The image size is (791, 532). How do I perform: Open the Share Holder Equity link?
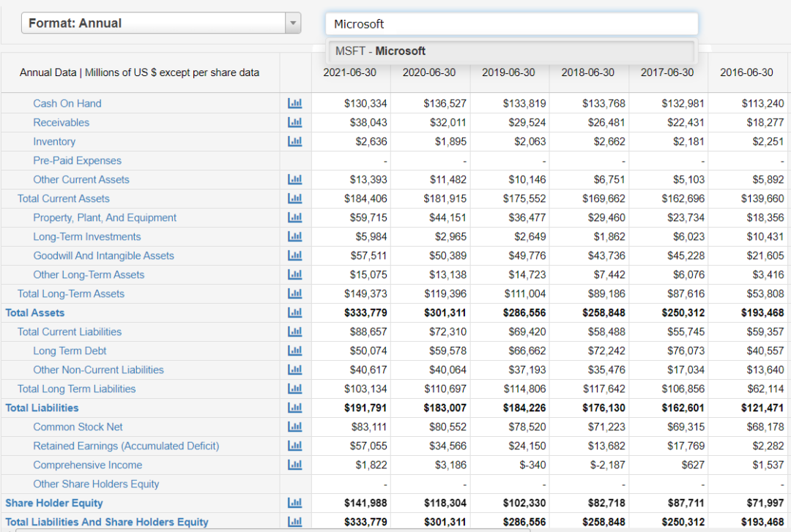pyautogui.click(x=54, y=503)
